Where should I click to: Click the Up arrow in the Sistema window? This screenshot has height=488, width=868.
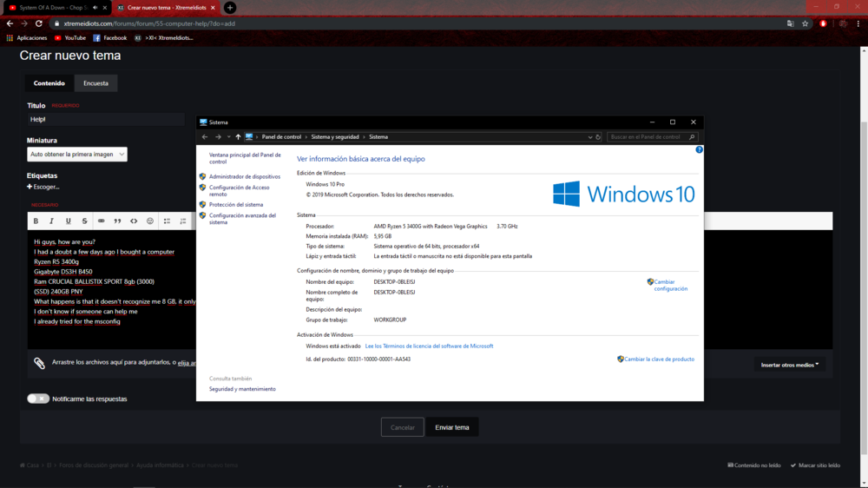238,137
